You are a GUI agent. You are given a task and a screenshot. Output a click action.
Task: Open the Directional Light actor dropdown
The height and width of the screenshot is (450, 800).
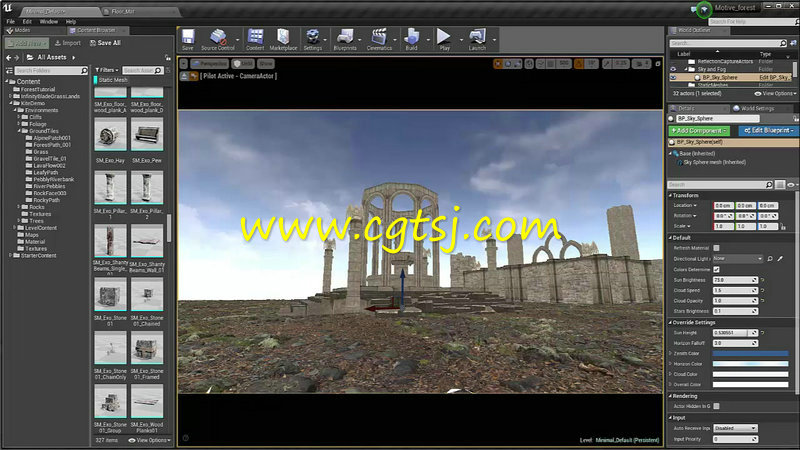pos(738,259)
